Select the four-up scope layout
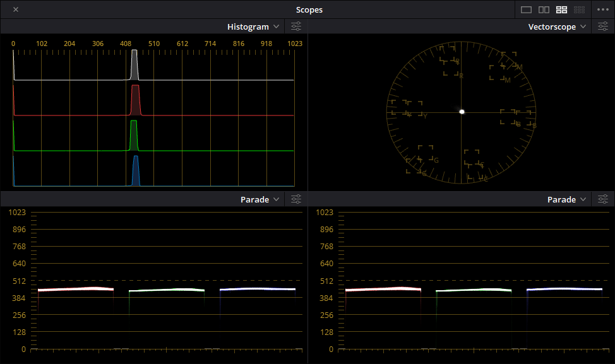 [562, 10]
